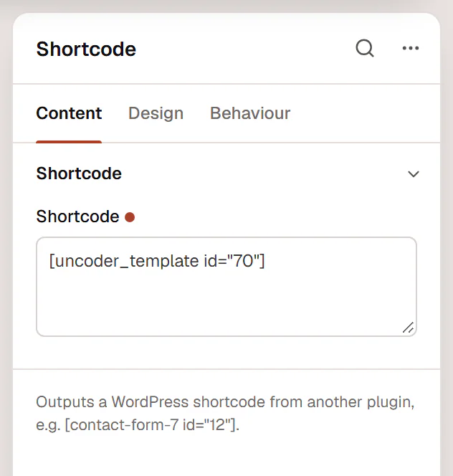The image size is (453, 476).
Task: Click the contact-form-7 example text
Action: [x=153, y=424]
